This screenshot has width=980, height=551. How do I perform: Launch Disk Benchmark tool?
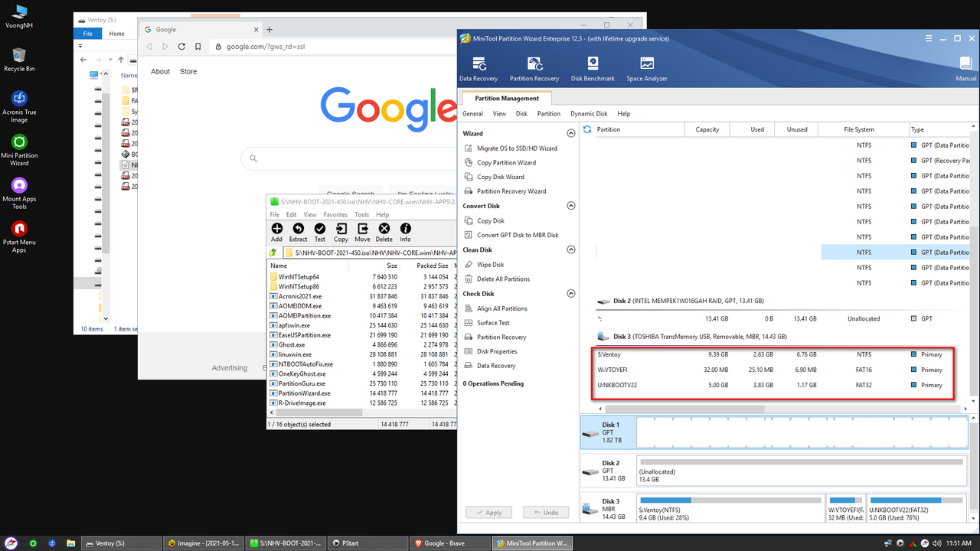[593, 69]
